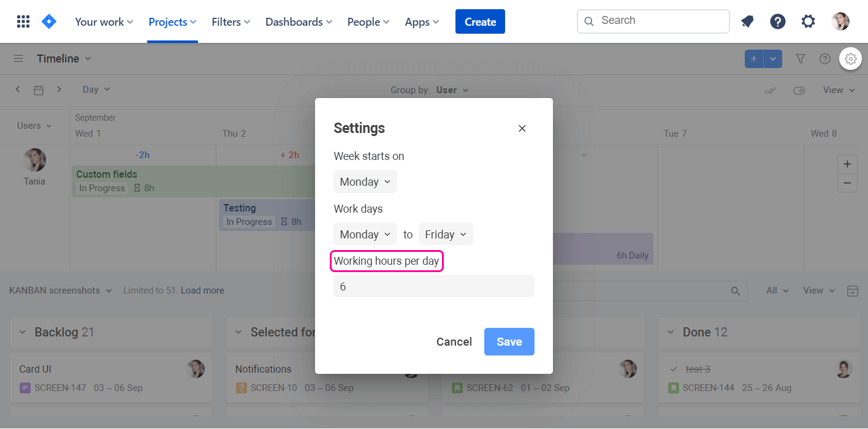Viewport: 868px width, 429px height.
Task: Click the timeline help circle icon
Action: point(825,59)
